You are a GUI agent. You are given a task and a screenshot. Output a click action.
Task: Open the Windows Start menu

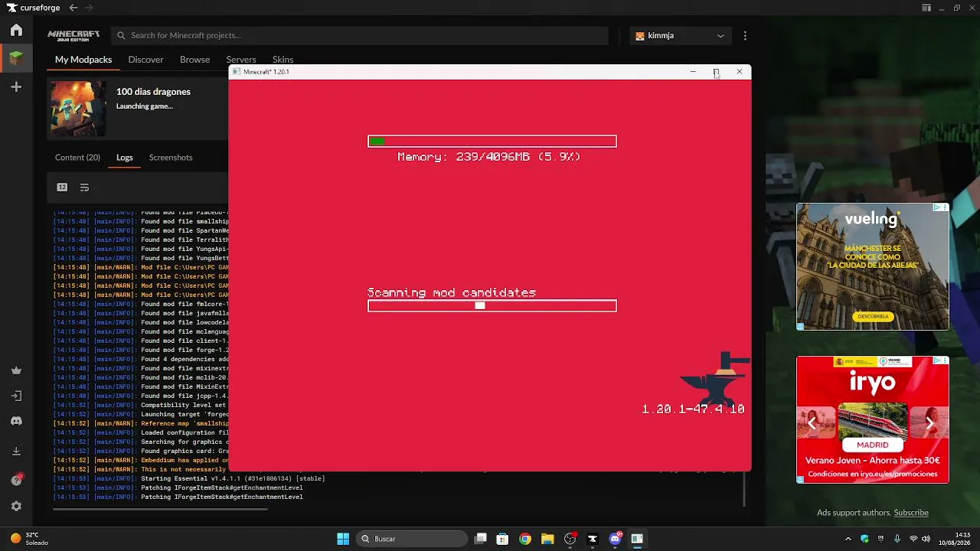343,539
